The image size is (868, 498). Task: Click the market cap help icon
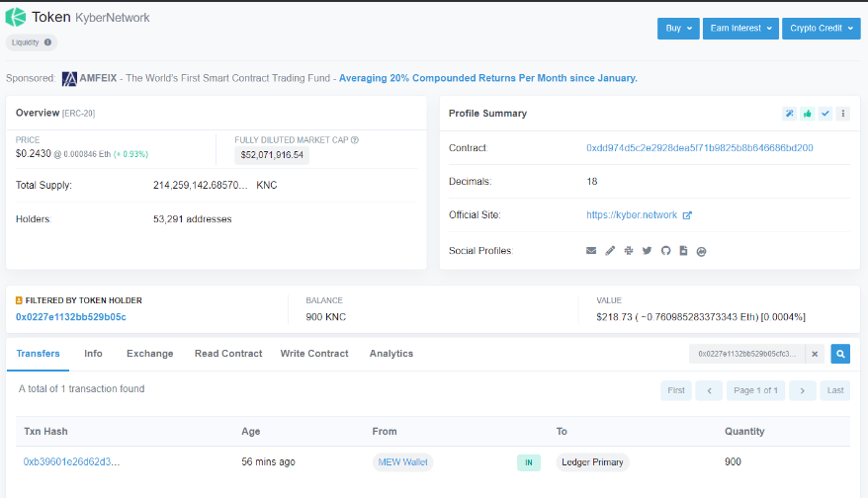[355, 140]
